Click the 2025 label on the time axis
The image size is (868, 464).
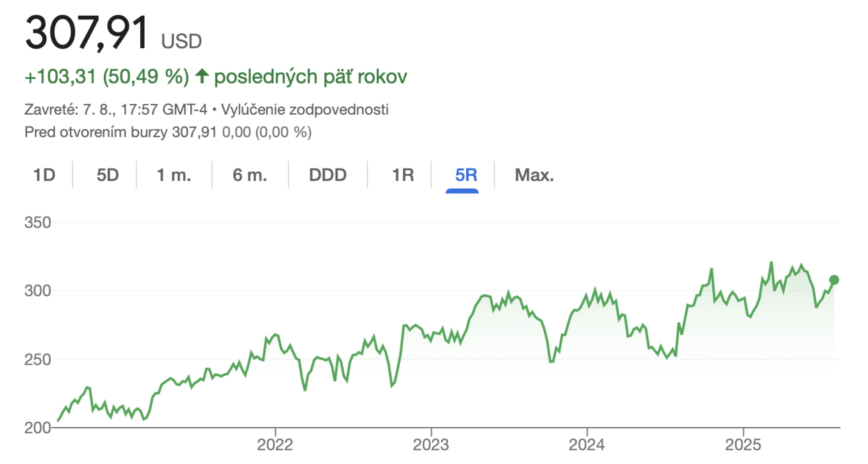point(743,444)
